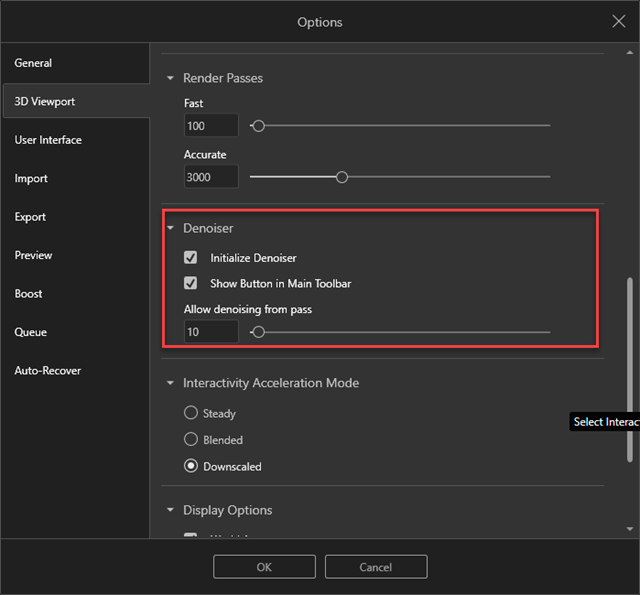Collapse Interactivity Acceleration Mode section
This screenshot has height=595, width=640.
(170, 383)
